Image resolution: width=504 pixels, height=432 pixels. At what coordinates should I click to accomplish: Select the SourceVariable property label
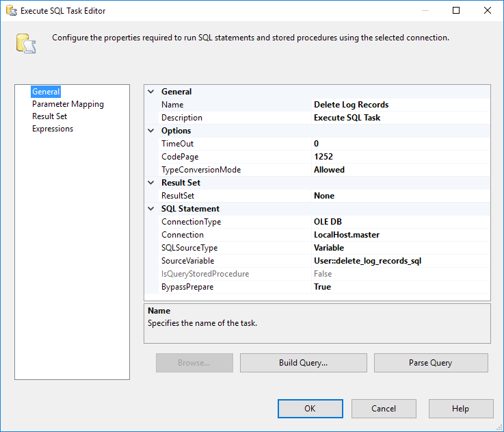pyautogui.click(x=187, y=261)
